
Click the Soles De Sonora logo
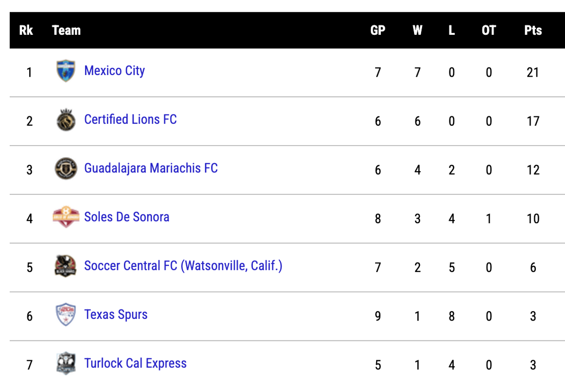coord(66,217)
